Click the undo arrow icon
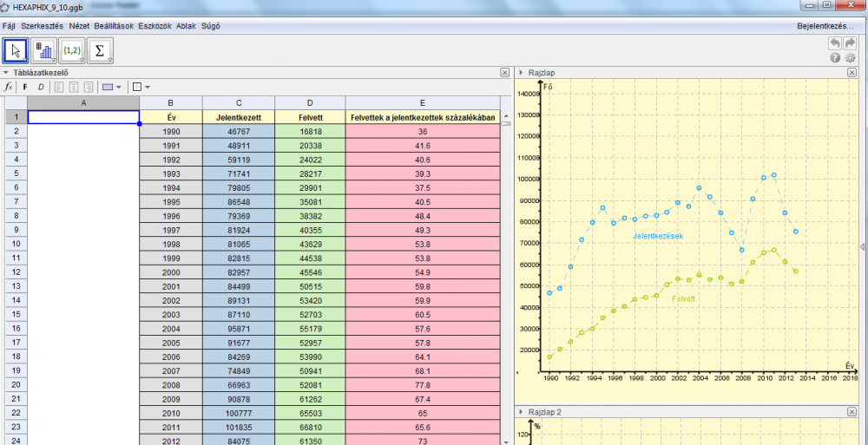 [835, 43]
